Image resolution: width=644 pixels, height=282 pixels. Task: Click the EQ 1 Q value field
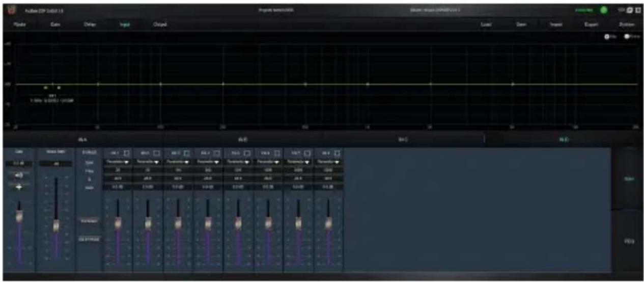point(118,178)
